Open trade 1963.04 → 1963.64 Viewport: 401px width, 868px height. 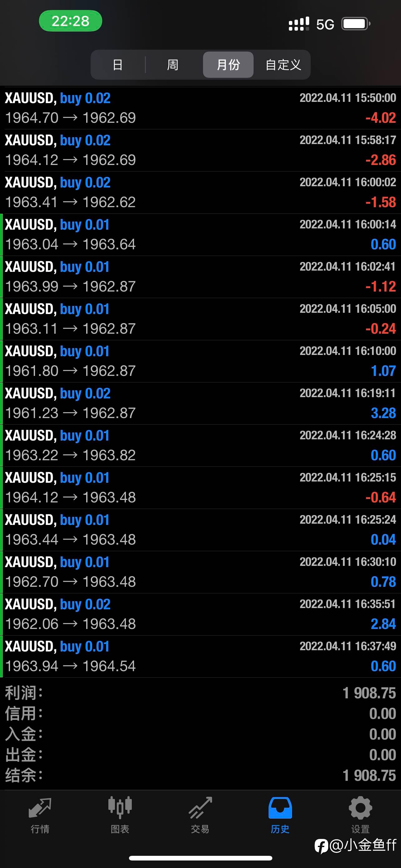pos(200,235)
